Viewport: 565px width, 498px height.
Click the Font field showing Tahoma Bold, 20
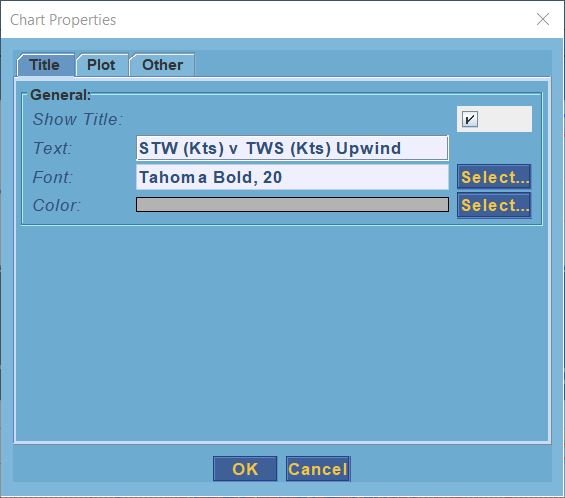point(292,177)
